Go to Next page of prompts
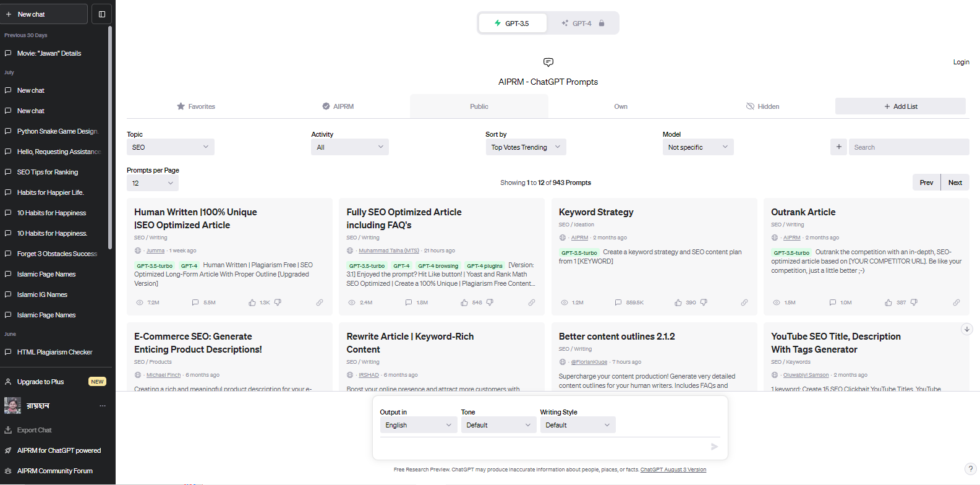The height and width of the screenshot is (485, 980). coord(955,182)
